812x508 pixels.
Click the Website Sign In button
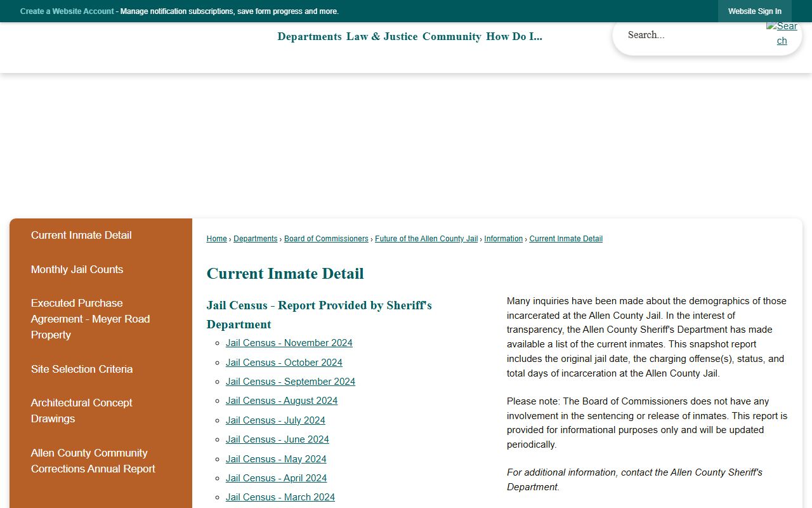pyautogui.click(x=755, y=11)
